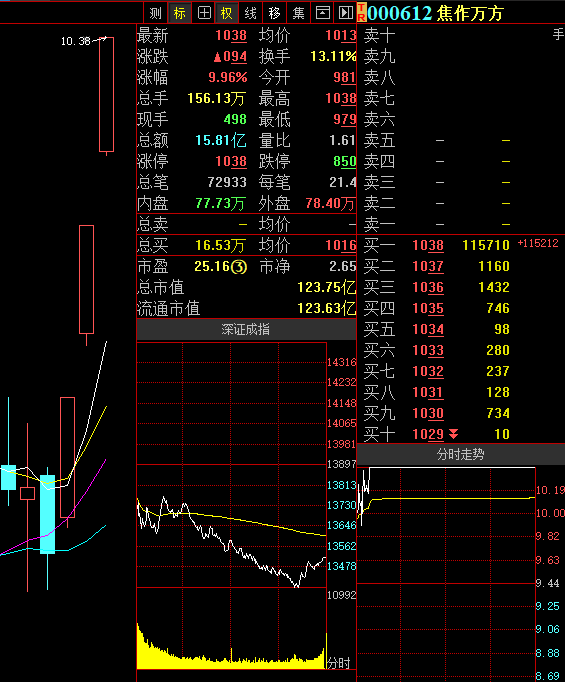Viewport: 565px width, 682px height.
Task: Click the 10.38 high price marker
Action: [76, 41]
